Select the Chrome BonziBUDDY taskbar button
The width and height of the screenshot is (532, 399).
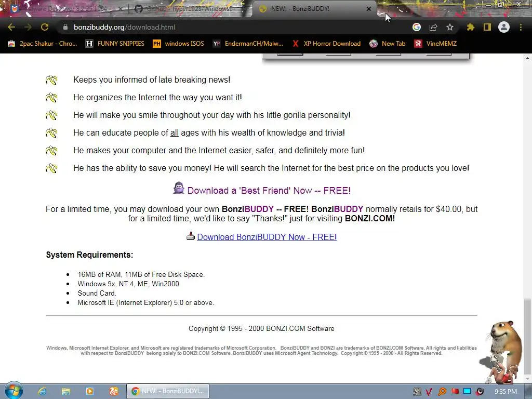[168, 391]
